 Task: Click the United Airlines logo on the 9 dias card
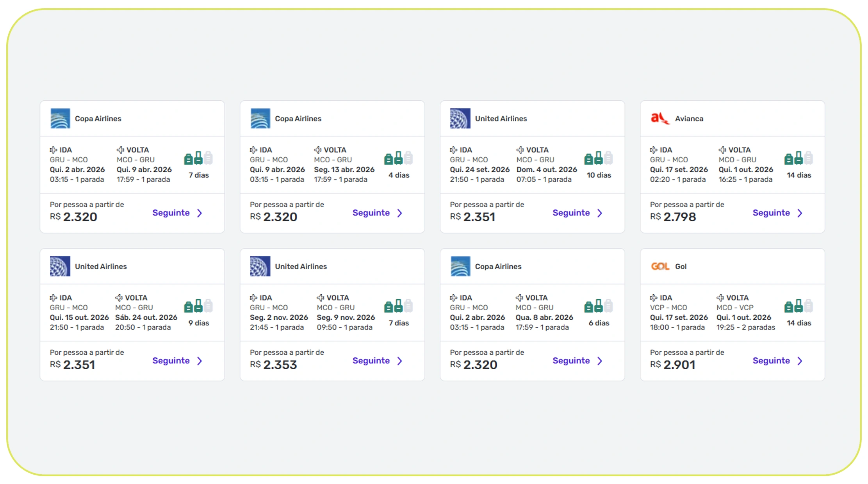(60, 266)
